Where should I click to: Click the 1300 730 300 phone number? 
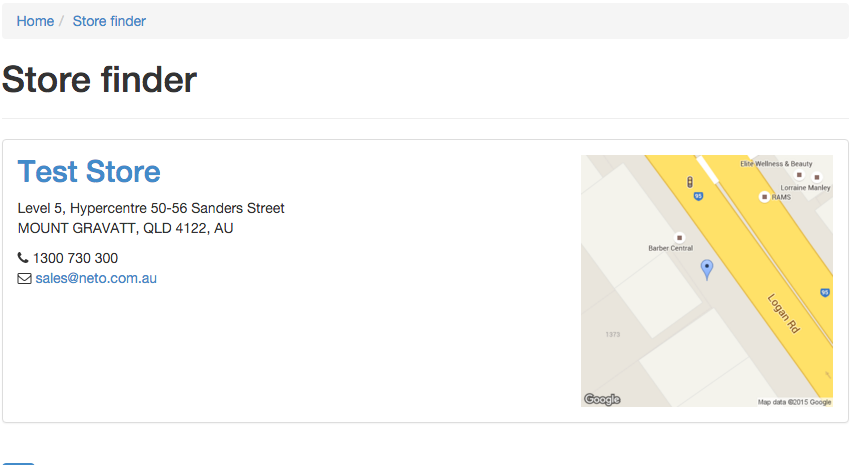pos(75,258)
